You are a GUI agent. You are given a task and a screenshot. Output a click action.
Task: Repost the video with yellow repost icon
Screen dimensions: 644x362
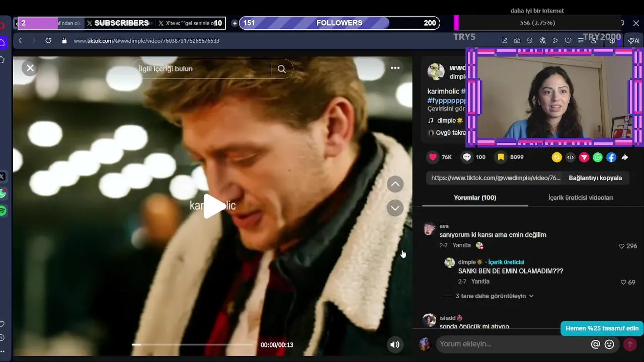556,157
